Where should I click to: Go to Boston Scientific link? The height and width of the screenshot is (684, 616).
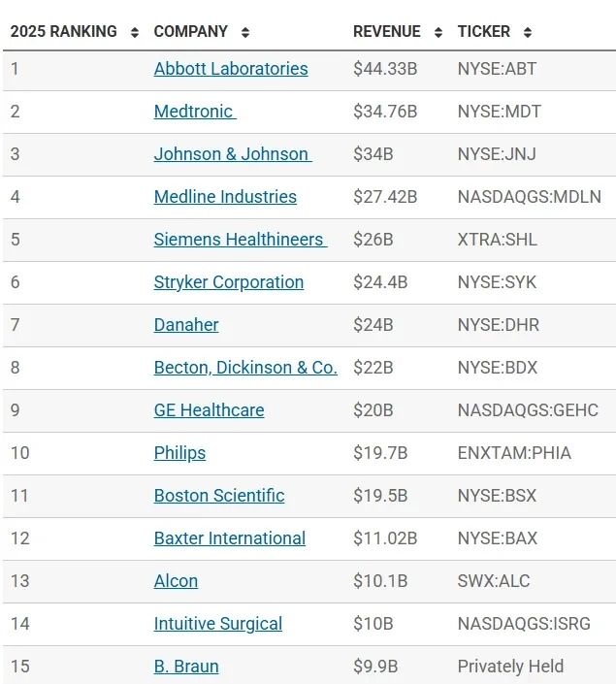(219, 496)
